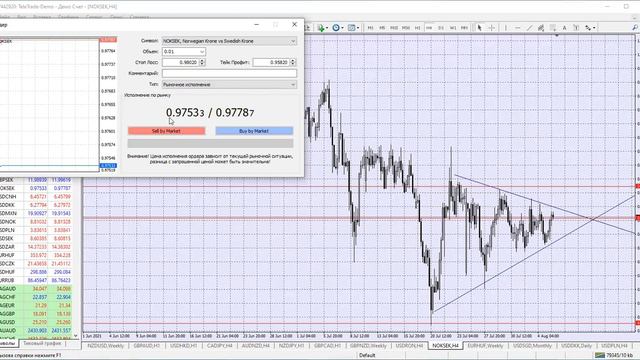Switch chart to W1 timeframe
640x360 pixels.
click(453, 28)
